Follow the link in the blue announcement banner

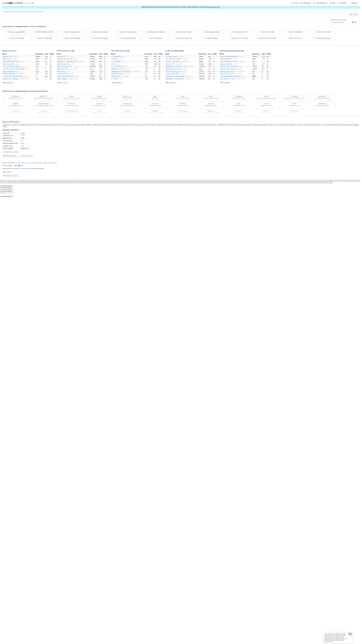pos(215,8)
